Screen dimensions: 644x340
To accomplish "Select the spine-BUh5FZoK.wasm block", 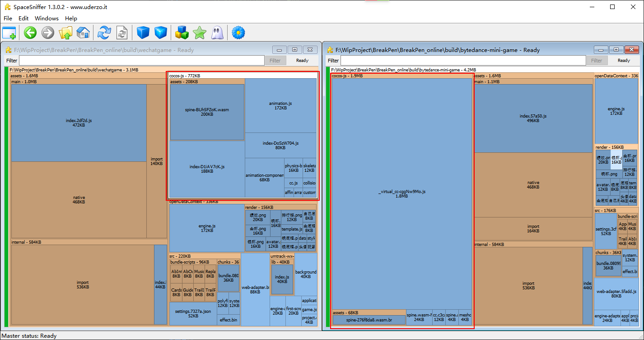I will pyautogui.click(x=207, y=112).
